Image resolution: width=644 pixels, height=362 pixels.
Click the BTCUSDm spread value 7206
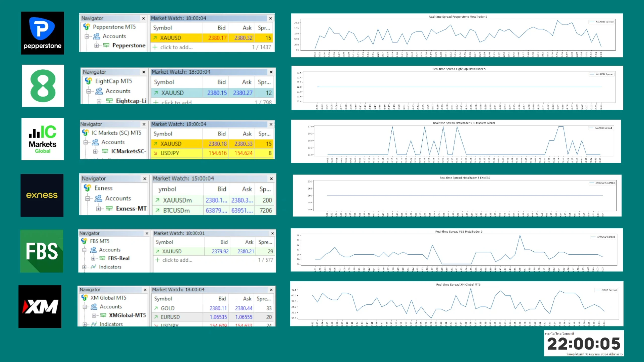pyautogui.click(x=266, y=211)
